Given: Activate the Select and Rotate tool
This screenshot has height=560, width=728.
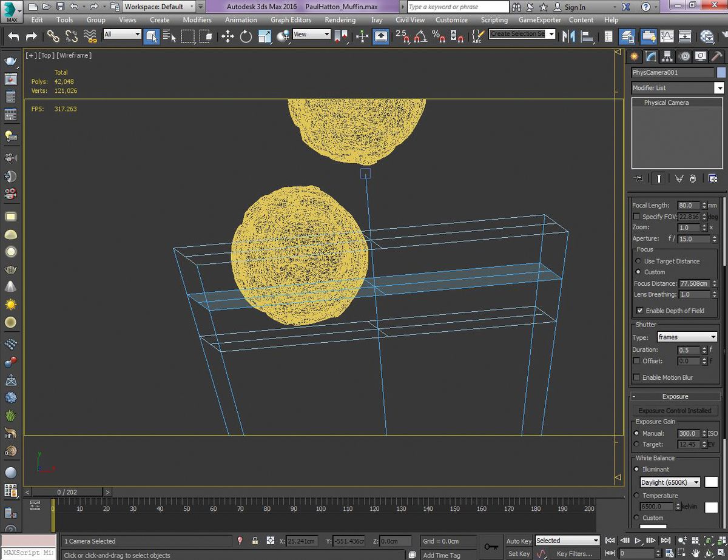Looking at the screenshot, I should click(x=246, y=36).
